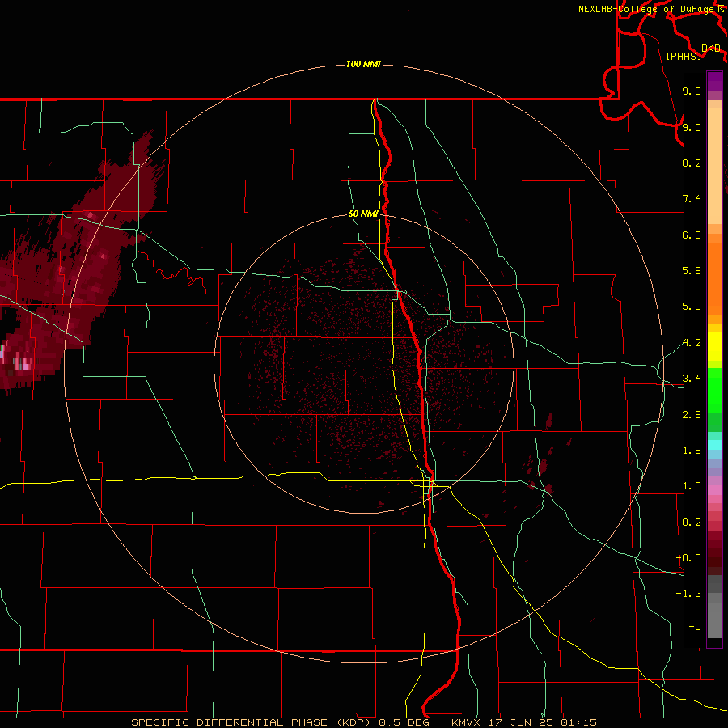
Task: Click the yellow band of the color bar
Action: click(x=714, y=346)
